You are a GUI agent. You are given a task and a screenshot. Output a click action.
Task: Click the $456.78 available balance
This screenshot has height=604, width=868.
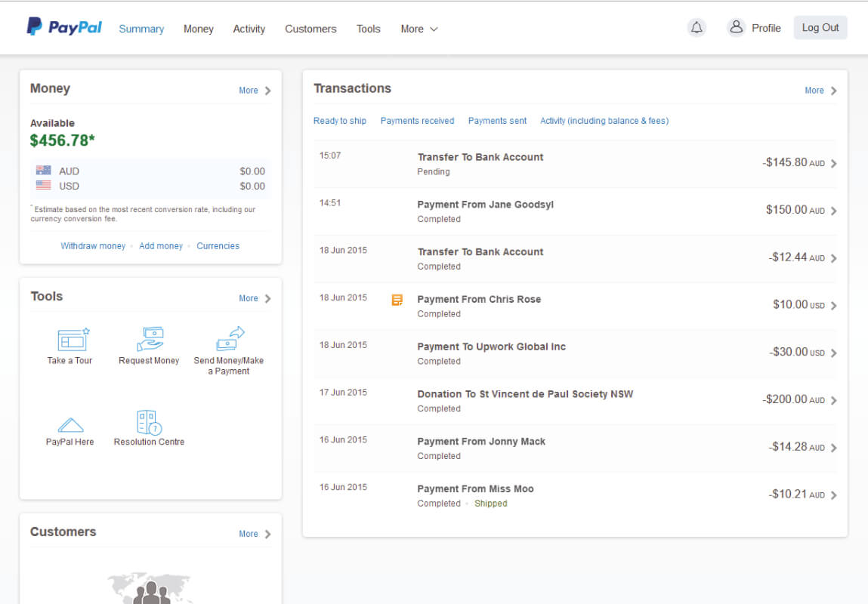coord(63,140)
